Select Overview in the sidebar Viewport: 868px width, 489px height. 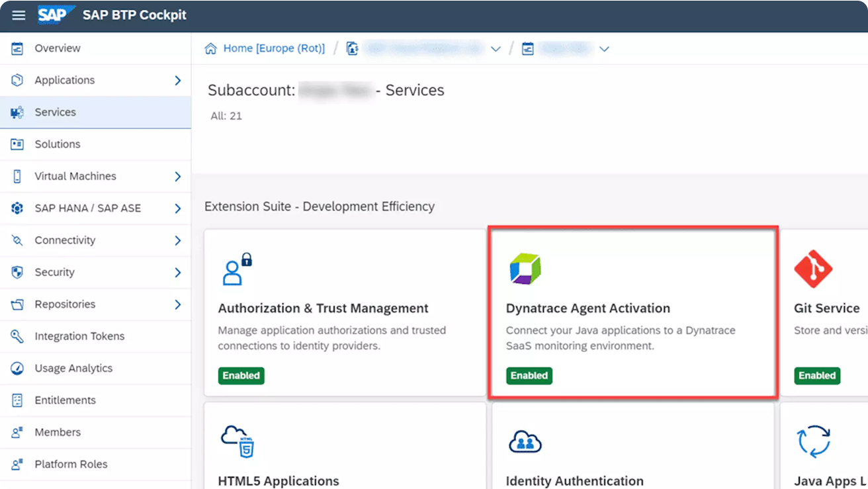coord(58,48)
